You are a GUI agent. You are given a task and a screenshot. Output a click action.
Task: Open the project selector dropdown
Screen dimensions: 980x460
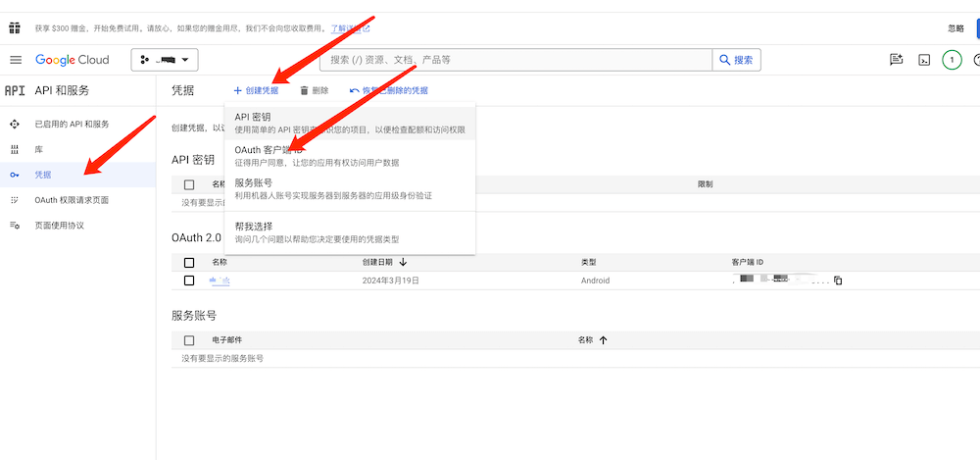point(165,60)
